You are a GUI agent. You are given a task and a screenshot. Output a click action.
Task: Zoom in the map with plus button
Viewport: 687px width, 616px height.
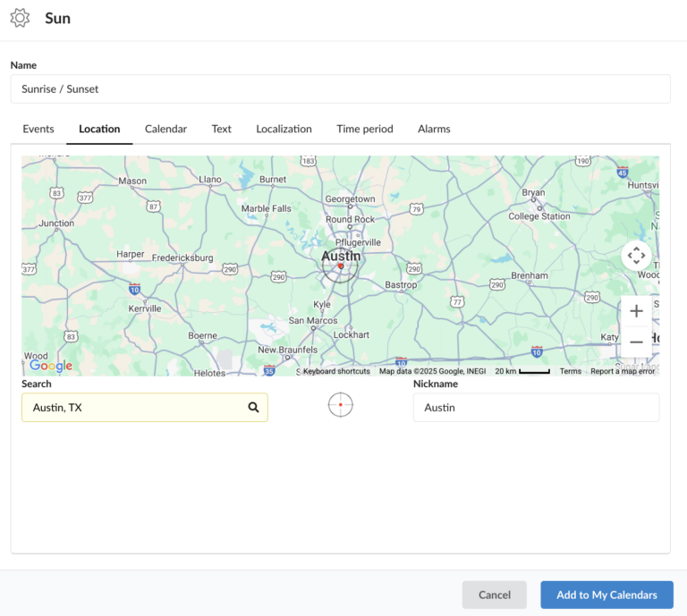tap(636, 311)
